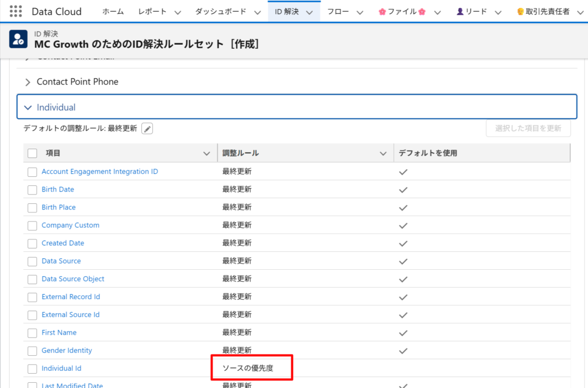
Task: Open the Created Date field link
Action: click(63, 243)
